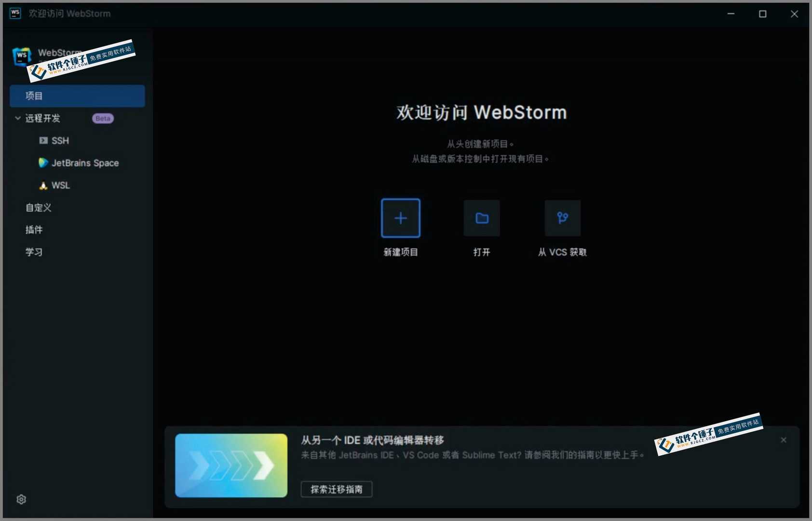Select WSL entry in sidebar
812x521 pixels.
click(x=61, y=185)
